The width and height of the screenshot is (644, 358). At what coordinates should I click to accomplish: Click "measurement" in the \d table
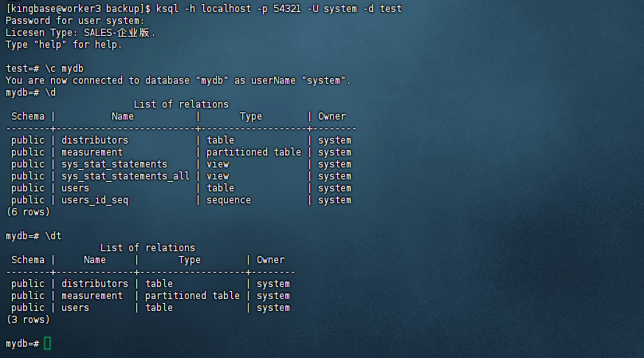tap(92, 152)
